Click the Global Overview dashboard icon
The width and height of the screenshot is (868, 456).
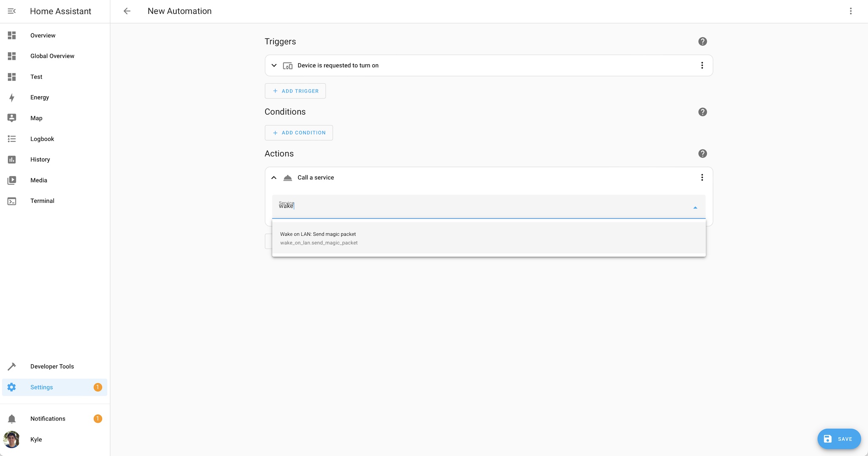pyautogui.click(x=12, y=56)
